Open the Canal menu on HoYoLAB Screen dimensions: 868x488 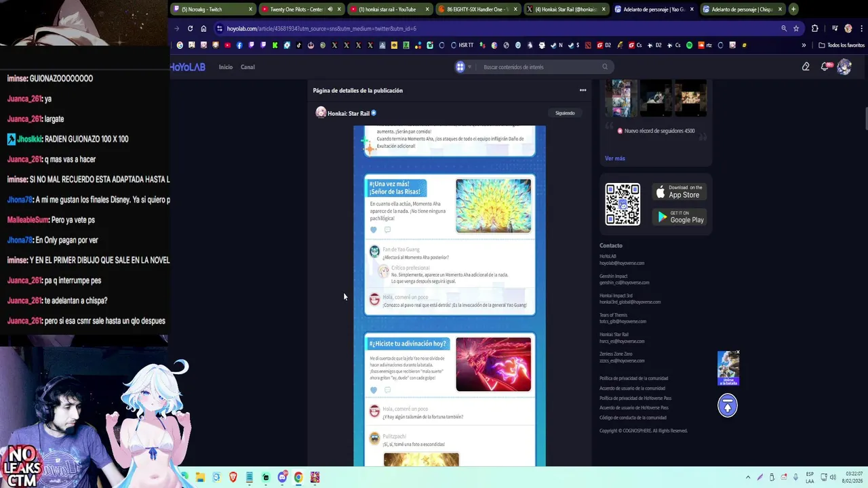click(x=248, y=67)
